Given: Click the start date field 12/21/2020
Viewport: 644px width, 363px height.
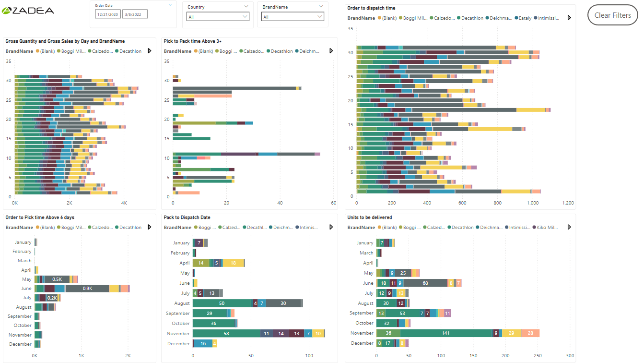Looking at the screenshot, I should point(108,14).
